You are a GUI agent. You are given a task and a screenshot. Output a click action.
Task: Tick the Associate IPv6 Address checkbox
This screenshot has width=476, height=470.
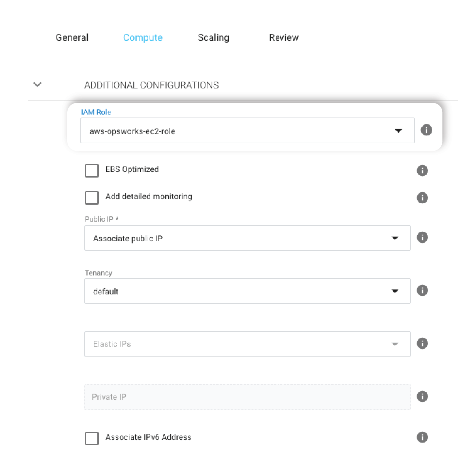(92, 438)
